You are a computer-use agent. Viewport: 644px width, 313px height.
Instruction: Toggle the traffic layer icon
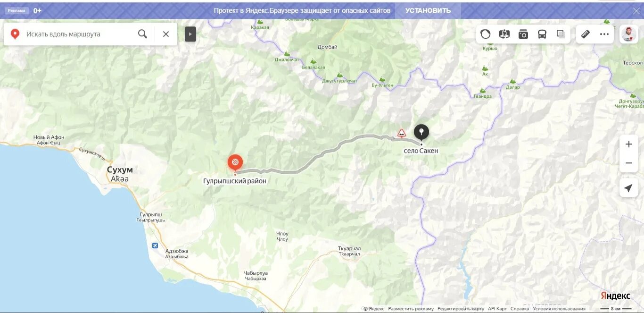coord(486,34)
